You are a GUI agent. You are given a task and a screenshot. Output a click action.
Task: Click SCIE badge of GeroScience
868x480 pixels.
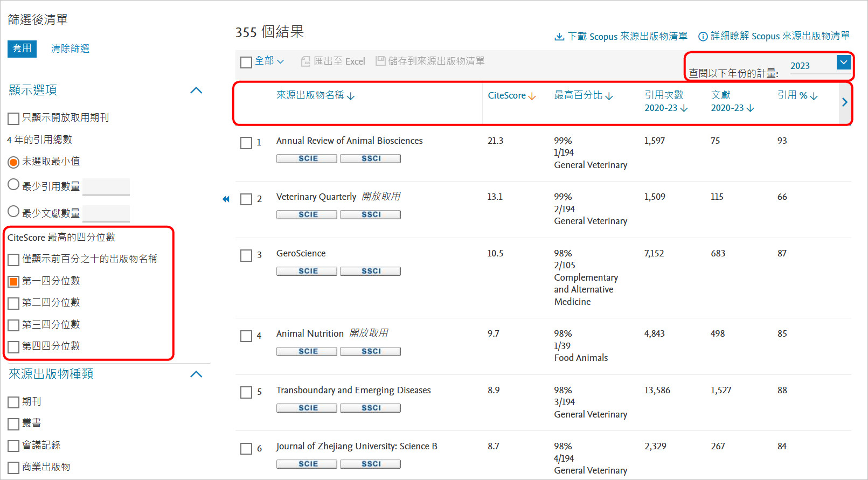307,271
